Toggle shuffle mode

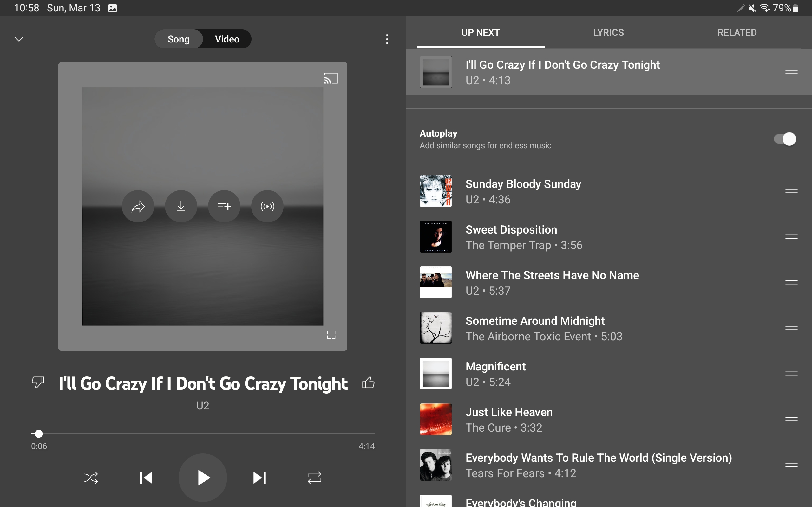91,478
